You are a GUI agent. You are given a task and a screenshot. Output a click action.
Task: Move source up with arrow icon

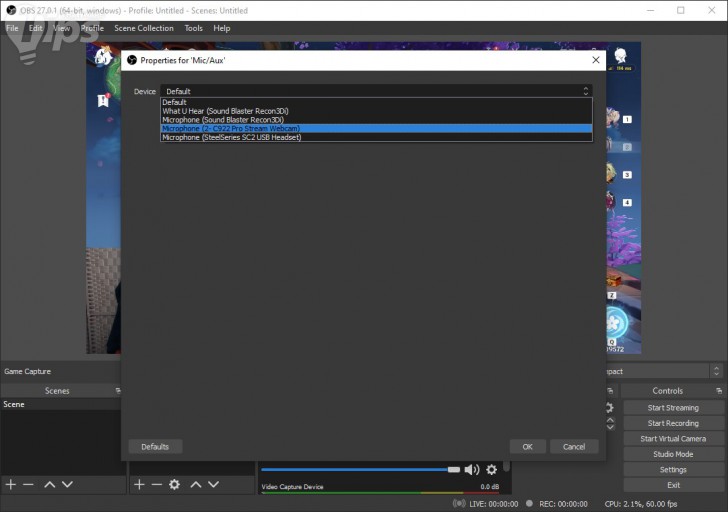click(196, 485)
